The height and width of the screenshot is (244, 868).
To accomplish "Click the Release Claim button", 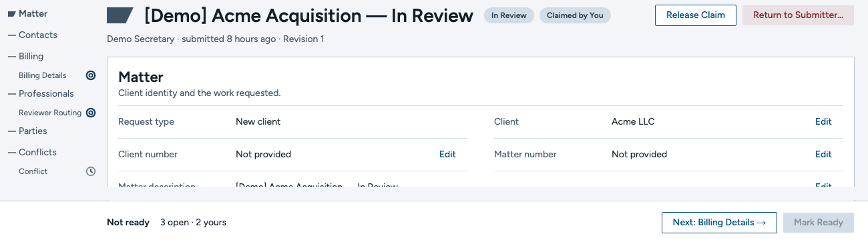I will pos(695,15).
